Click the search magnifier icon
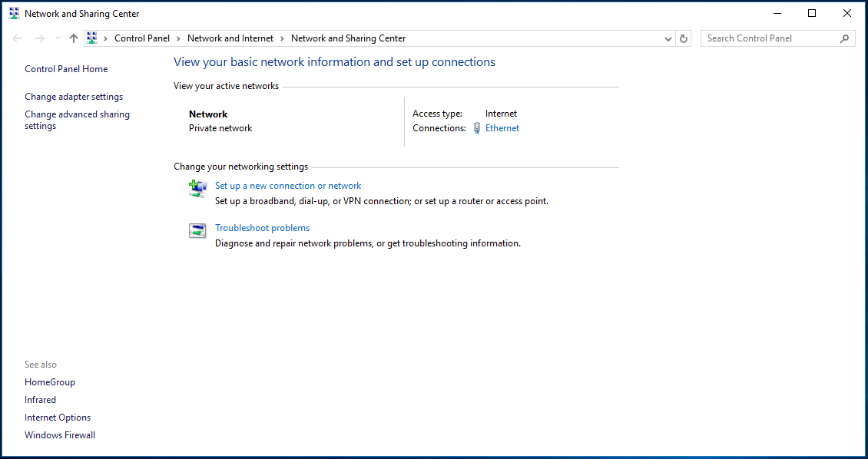 [844, 38]
